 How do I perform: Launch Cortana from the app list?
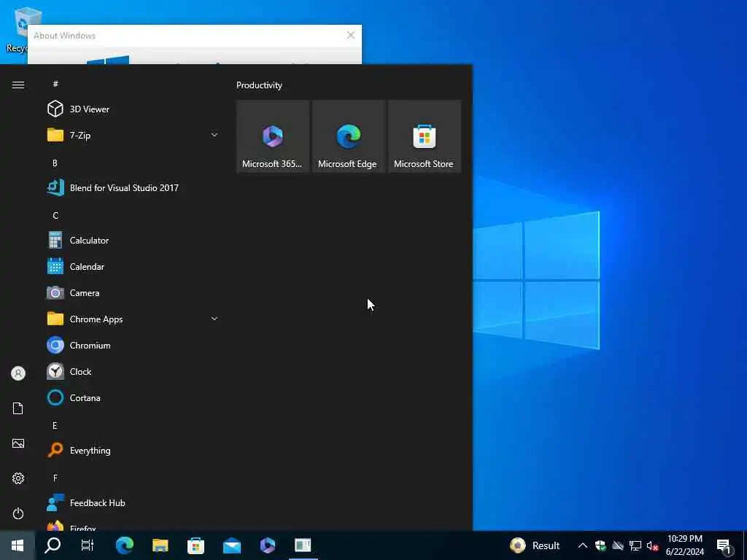(133, 397)
